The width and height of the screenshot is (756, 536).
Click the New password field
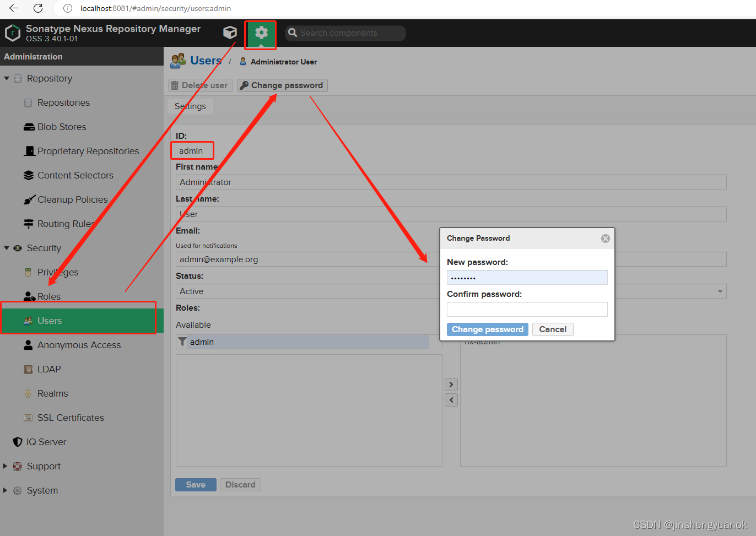coord(527,278)
